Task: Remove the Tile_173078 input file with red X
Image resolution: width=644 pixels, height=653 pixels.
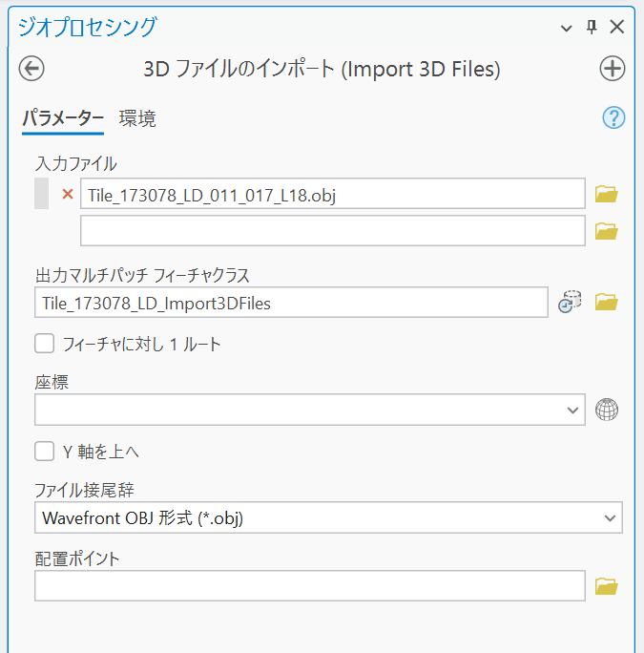Action: [x=67, y=195]
